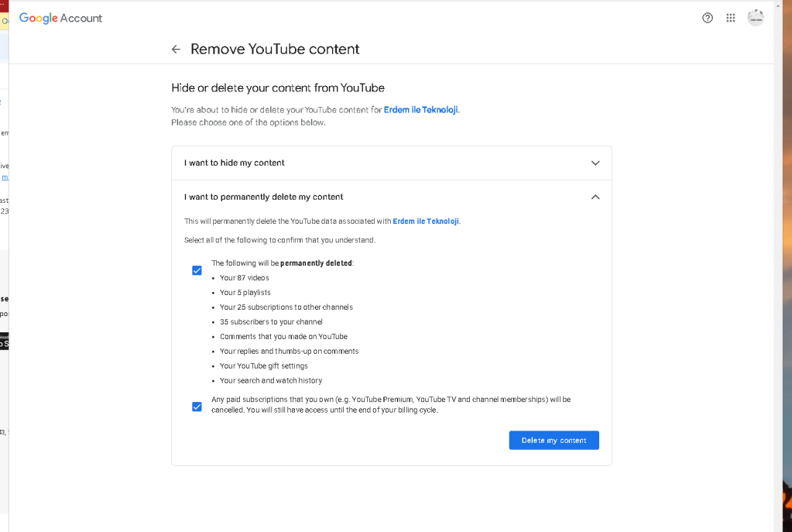Click the 'Your 87 videos' list item

[x=245, y=278]
